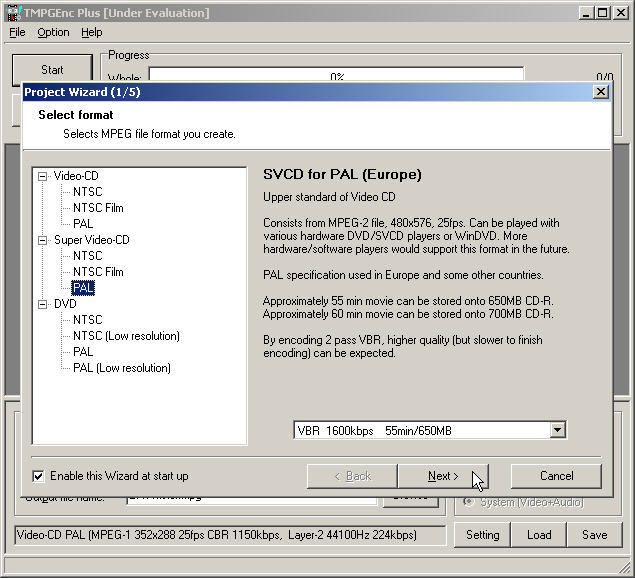
Task: Click the Setting button
Action: point(482,535)
